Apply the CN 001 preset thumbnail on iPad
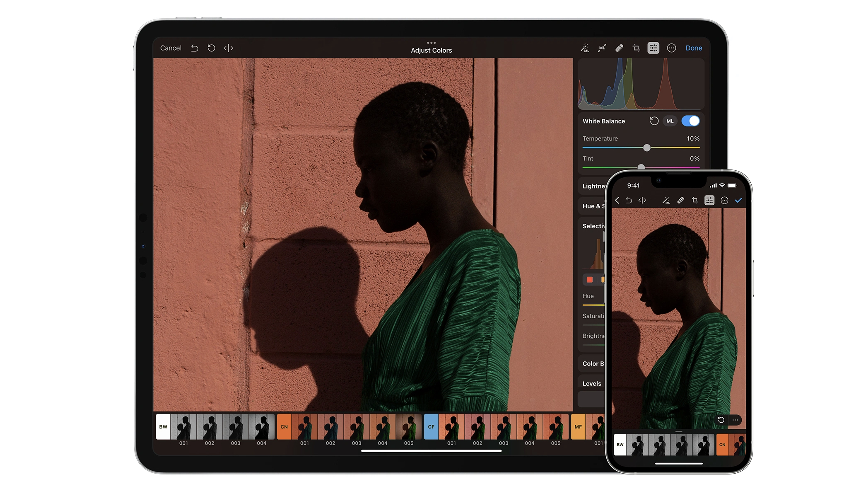This screenshot has width=868, height=496. 304,427
